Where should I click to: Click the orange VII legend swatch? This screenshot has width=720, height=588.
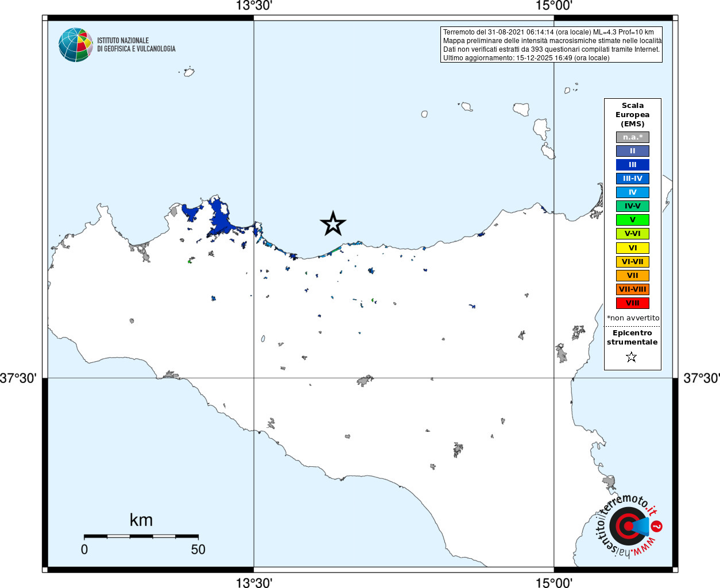pos(633,276)
